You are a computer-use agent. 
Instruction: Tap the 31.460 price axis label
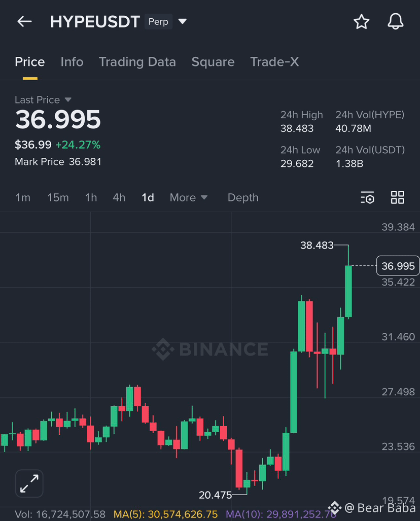(398, 337)
